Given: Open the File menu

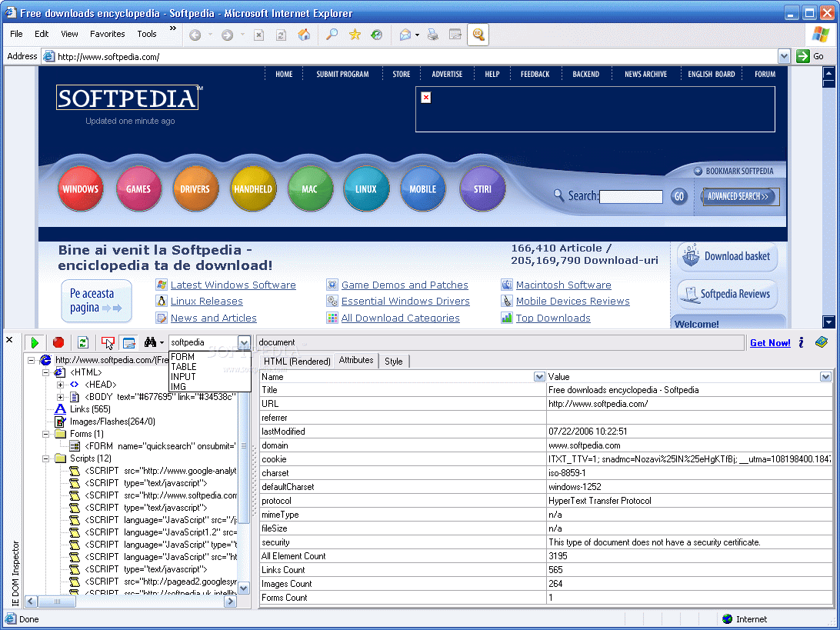Looking at the screenshot, I should click(x=16, y=34).
